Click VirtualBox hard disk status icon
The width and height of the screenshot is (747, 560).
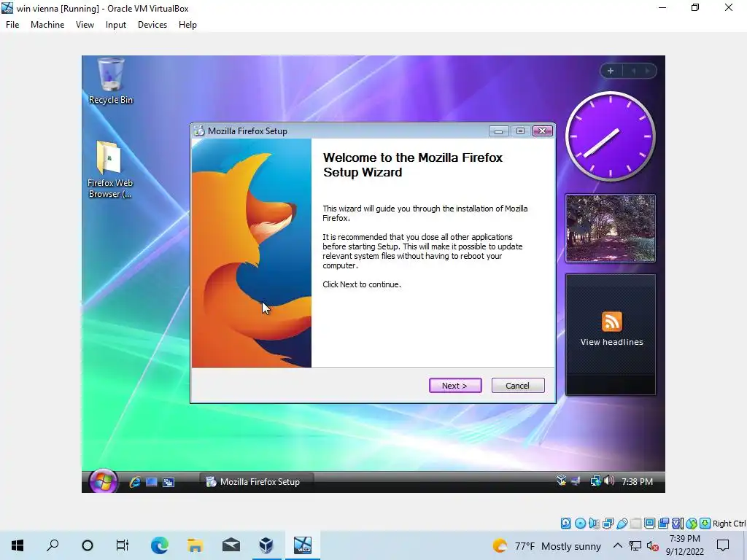click(x=565, y=524)
